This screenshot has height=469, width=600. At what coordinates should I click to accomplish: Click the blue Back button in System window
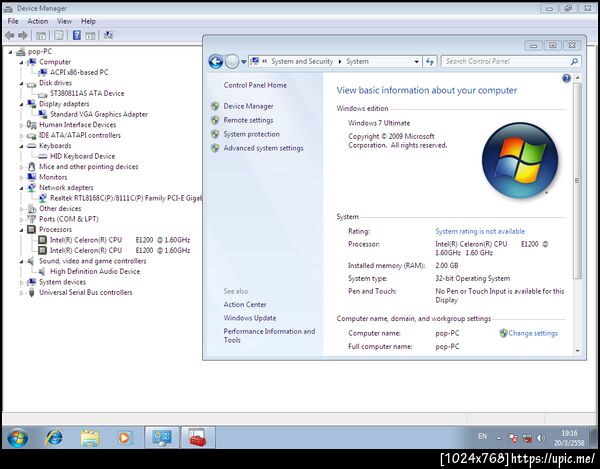[x=216, y=62]
